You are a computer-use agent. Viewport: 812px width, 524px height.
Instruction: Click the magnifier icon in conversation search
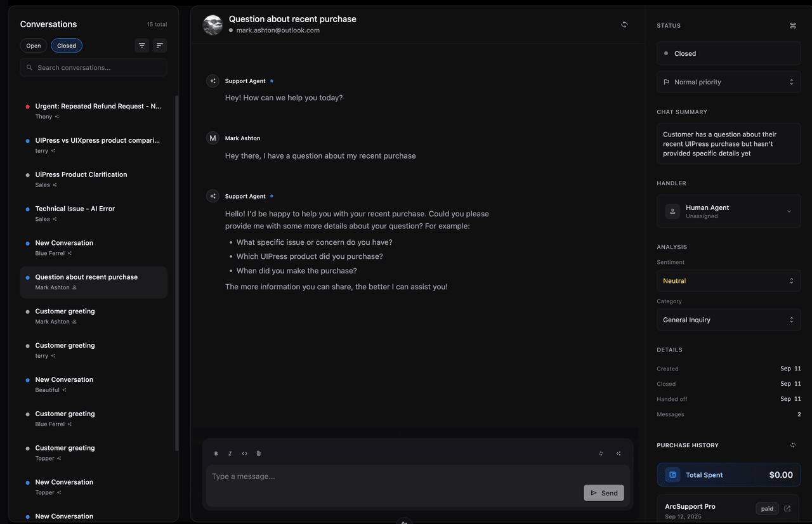pyautogui.click(x=29, y=68)
